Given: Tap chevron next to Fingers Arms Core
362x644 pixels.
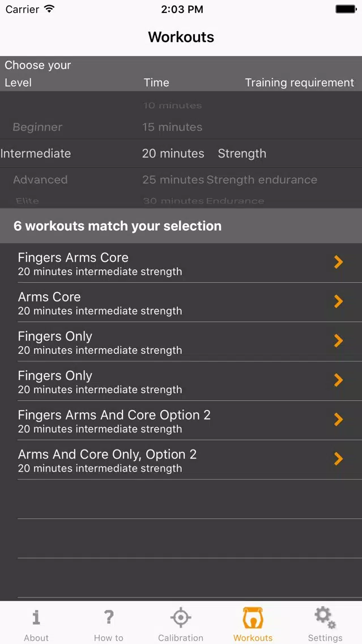Looking at the screenshot, I should 338,262.
